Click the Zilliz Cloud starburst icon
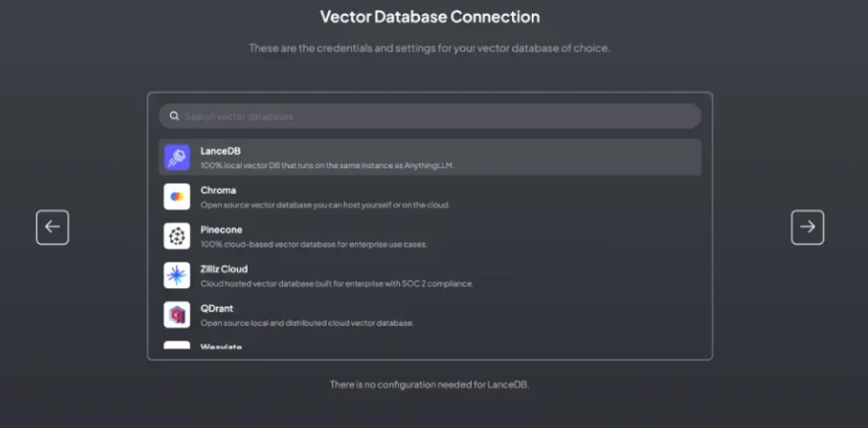The width and height of the screenshot is (868, 428). pyautogui.click(x=177, y=275)
